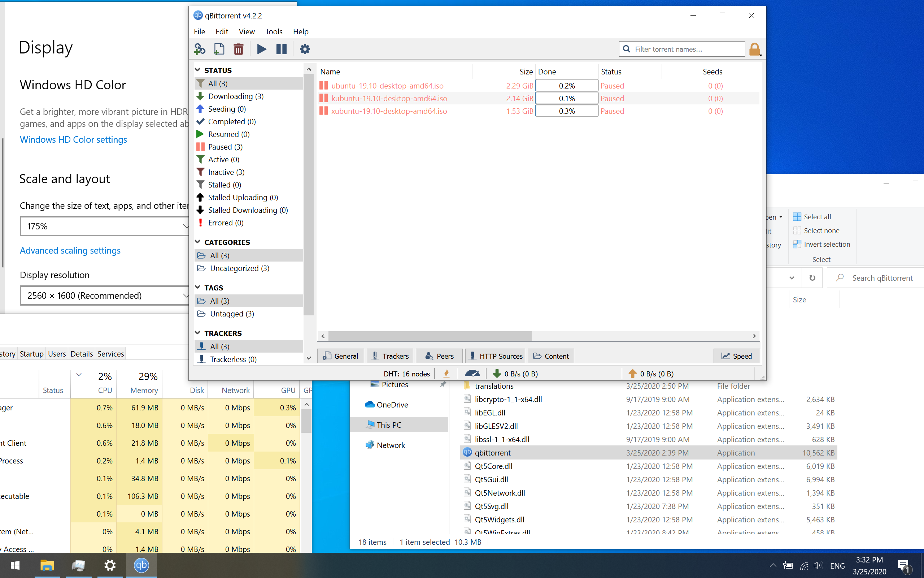Click Invert selection in Explorer ribbon

pos(821,244)
